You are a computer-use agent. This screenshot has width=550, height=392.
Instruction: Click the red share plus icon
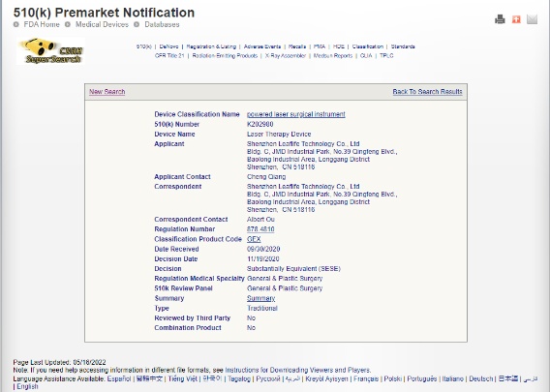click(516, 19)
